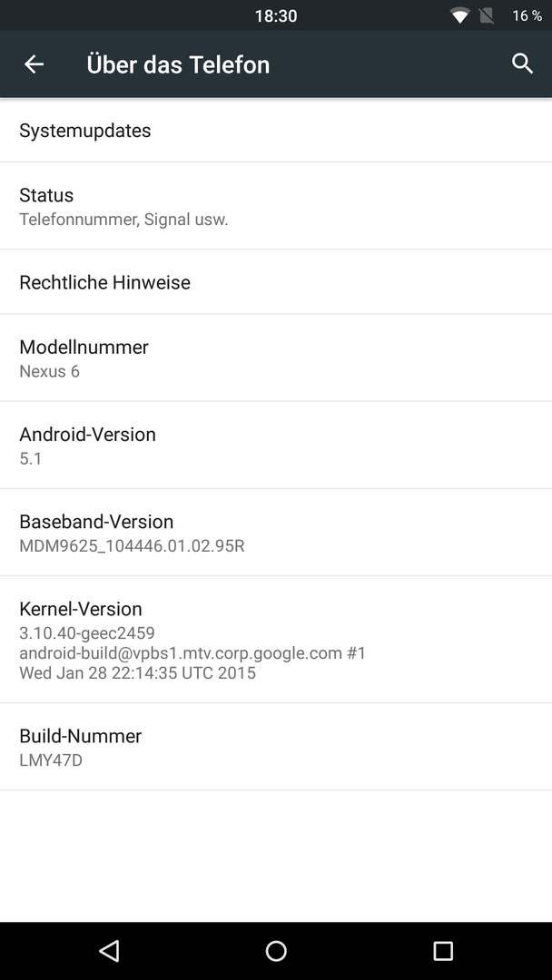Tap the home circle navigation button

276,951
